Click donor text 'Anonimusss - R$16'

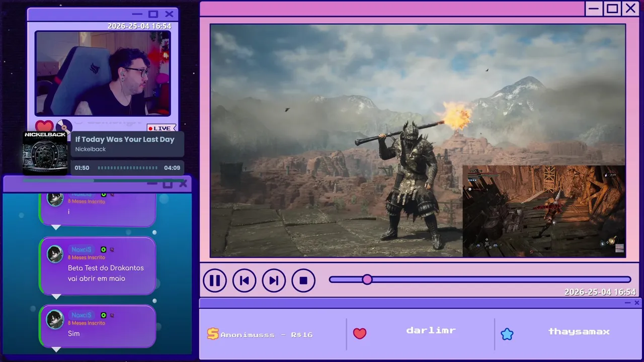(x=267, y=334)
